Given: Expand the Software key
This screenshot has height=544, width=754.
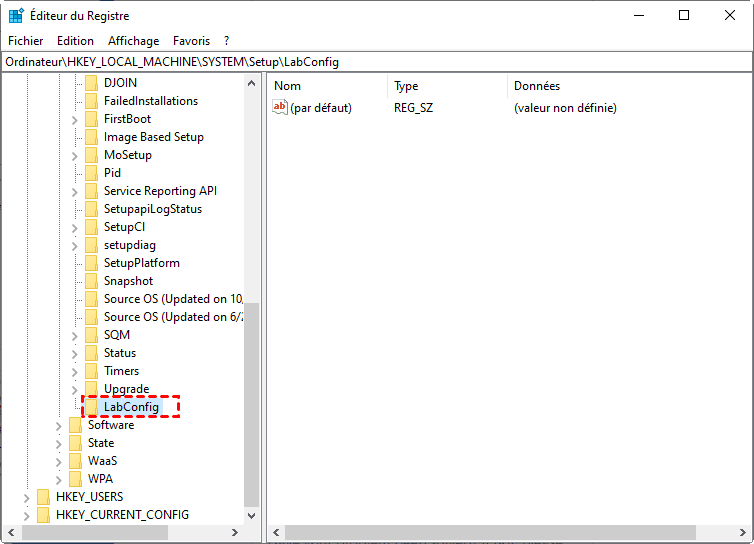Looking at the screenshot, I should (59, 426).
